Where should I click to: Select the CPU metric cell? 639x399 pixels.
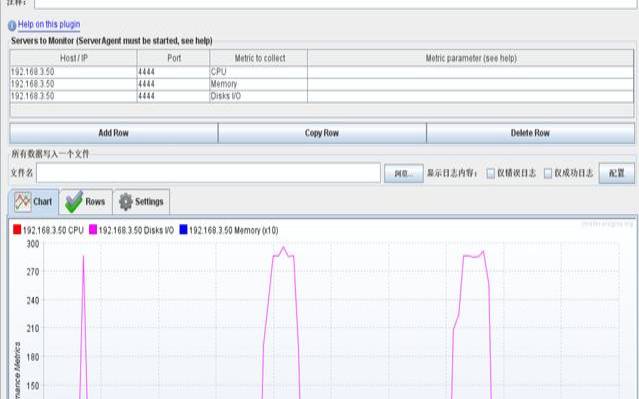258,72
